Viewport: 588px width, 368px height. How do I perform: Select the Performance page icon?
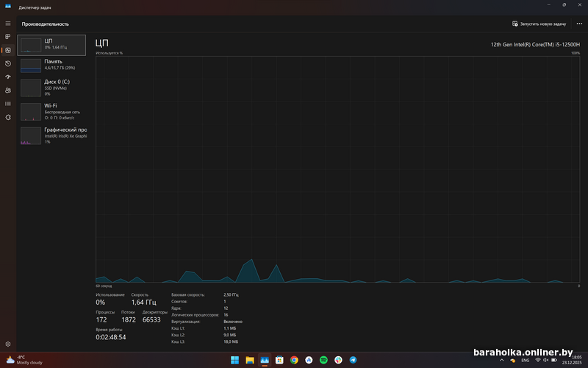pyautogui.click(x=8, y=50)
